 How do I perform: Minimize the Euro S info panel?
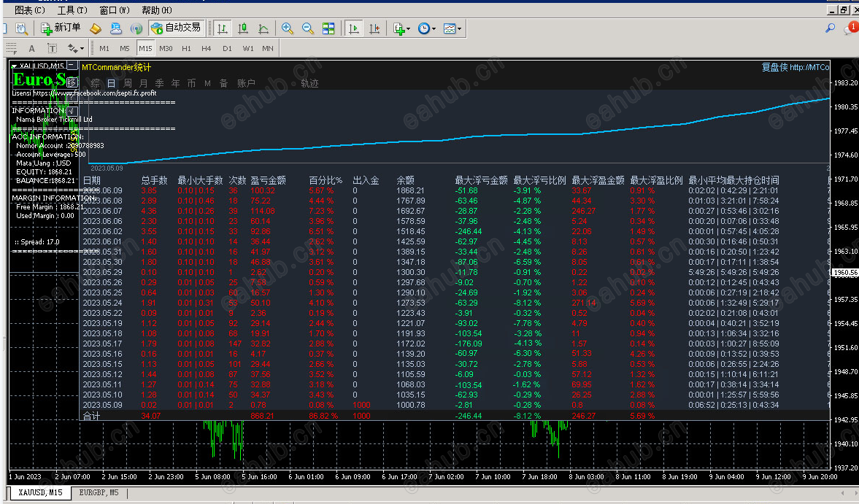72,66
